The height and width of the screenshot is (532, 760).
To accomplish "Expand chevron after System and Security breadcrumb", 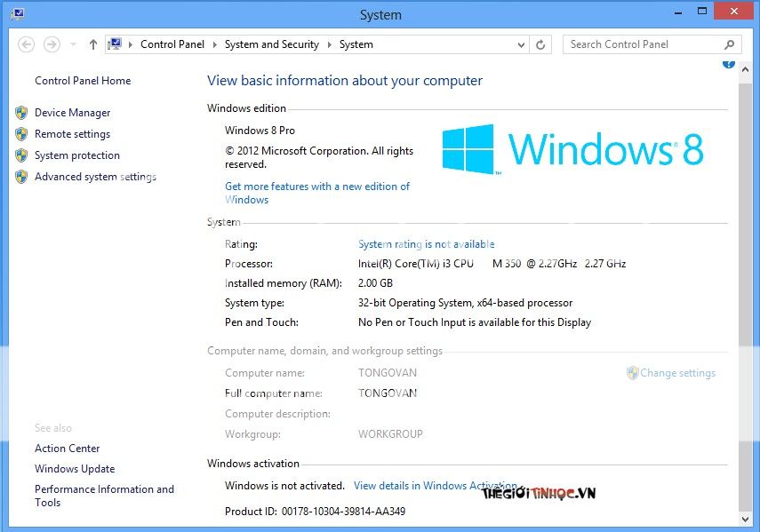I will [x=328, y=44].
